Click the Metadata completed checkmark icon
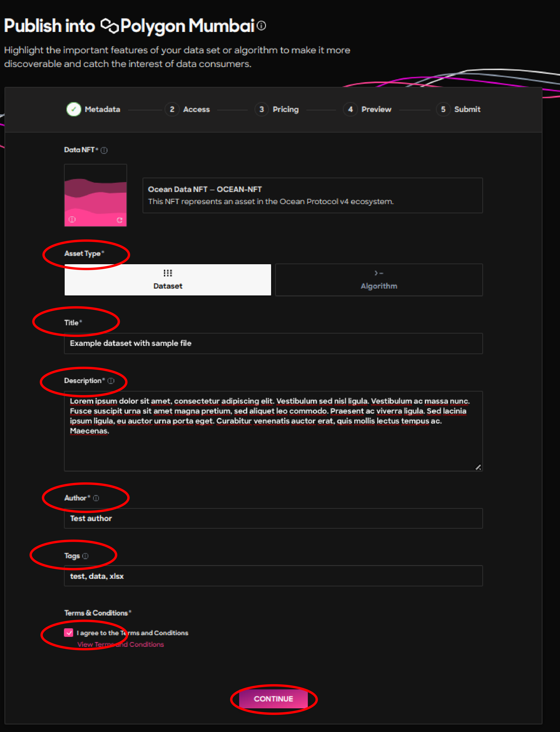 point(74,109)
